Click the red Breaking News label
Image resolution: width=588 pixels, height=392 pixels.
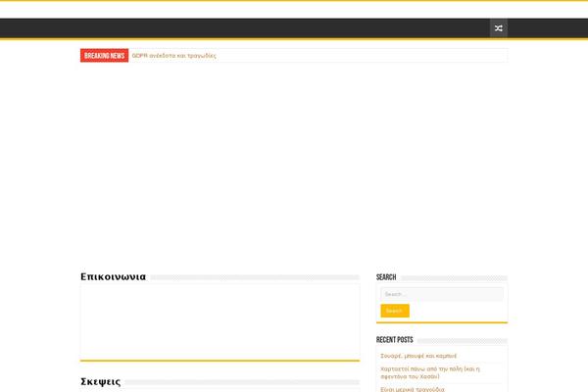(x=104, y=56)
